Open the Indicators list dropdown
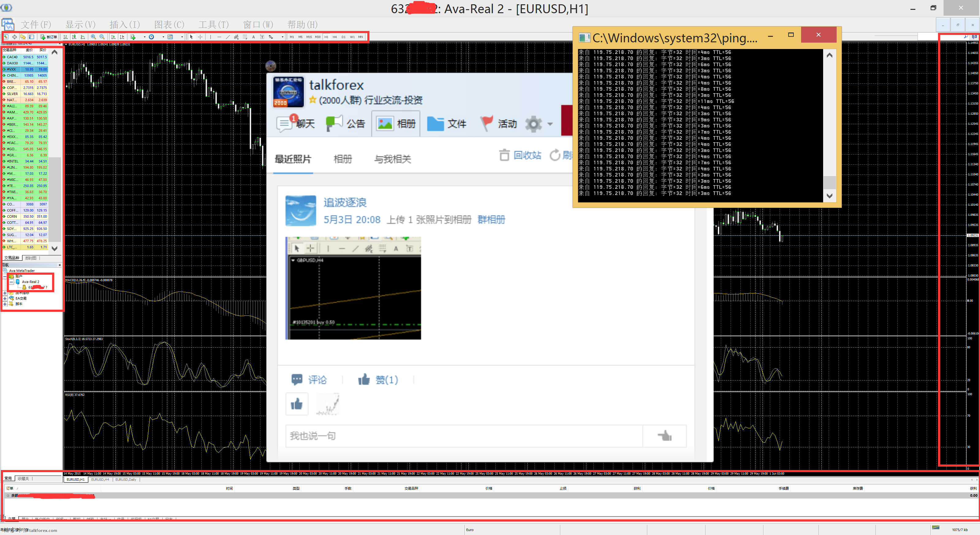The height and width of the screenshot is (535, 980). click(x=145, y=37)
